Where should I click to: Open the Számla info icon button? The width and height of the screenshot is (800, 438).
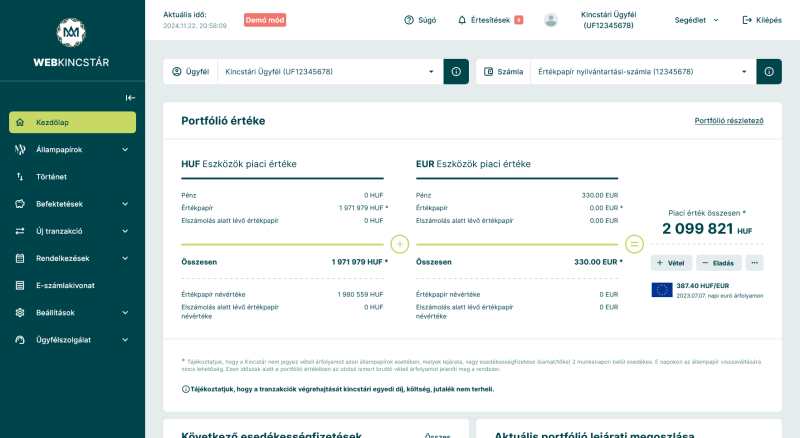pos(769,71)
